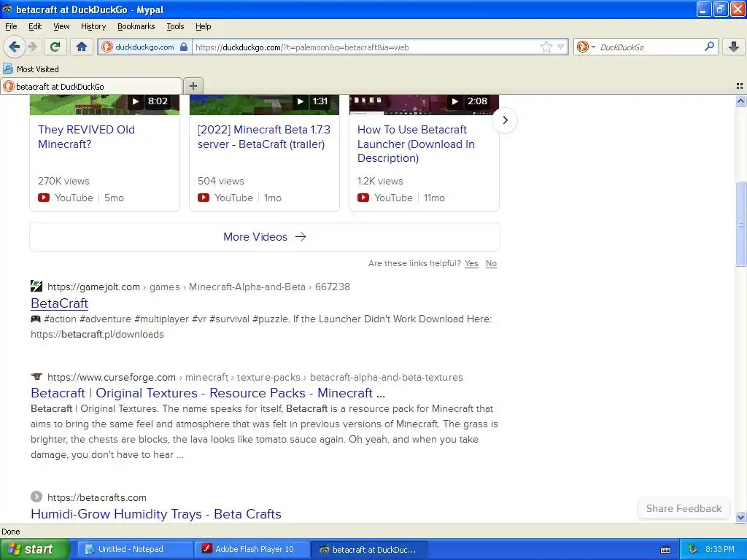Open Humidi-Grow Humidity Trays result
The image size is (747, 560).
click(156, 514)
